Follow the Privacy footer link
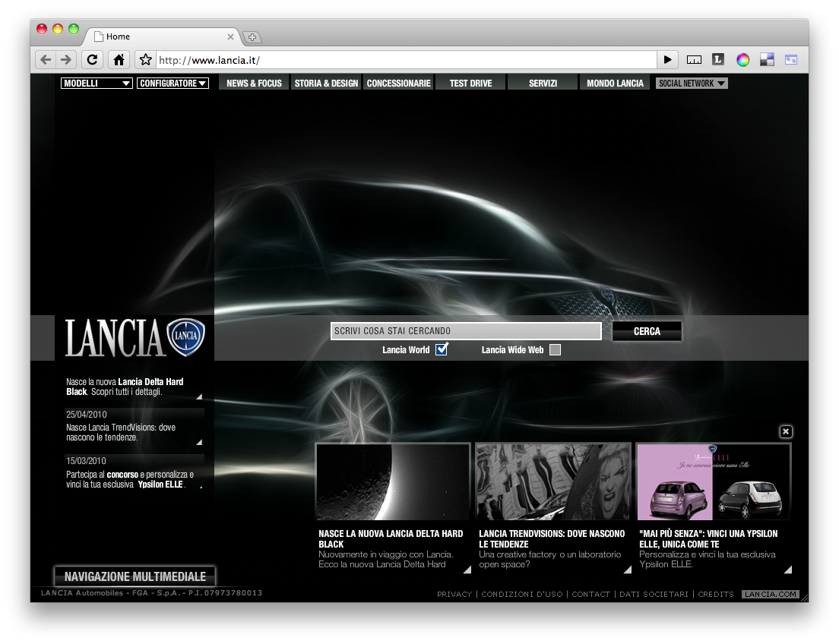 pos(454,594)
